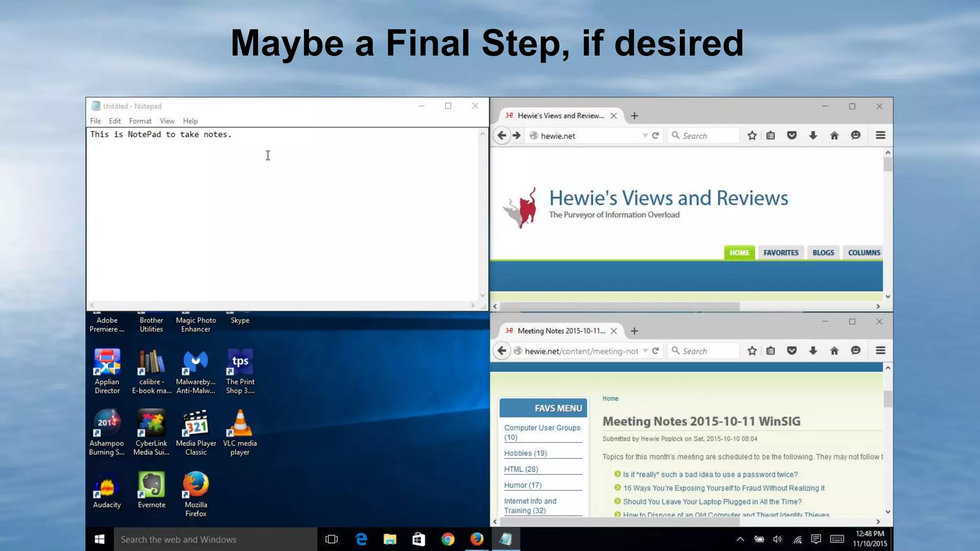Image resolution: width=980 pixels, height=551 pixels.
Task: Open the Malwarebytes Anti-Malware desktop icon
Action: 196,371
